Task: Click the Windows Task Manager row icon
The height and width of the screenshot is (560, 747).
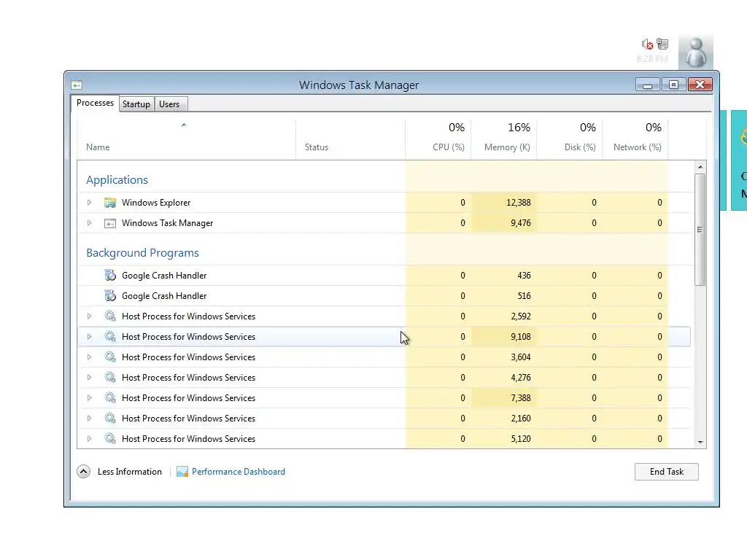Action: coord(110,223)
